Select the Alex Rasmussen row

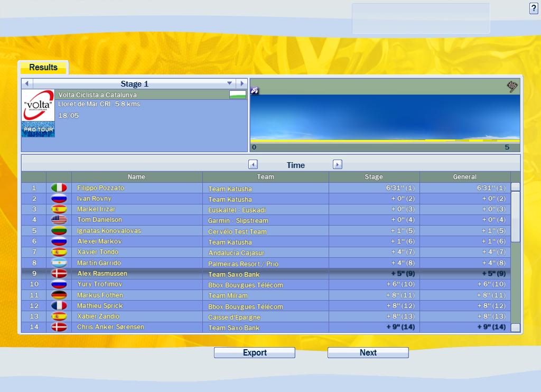pyautogui.click(x=264, y=274)
